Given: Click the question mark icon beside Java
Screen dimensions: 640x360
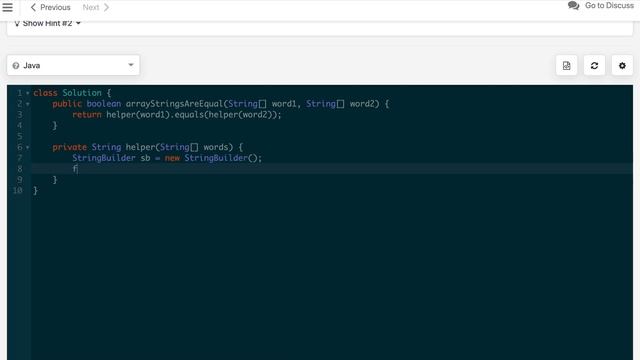Looking at the screenshot, I should pos(16,66).
